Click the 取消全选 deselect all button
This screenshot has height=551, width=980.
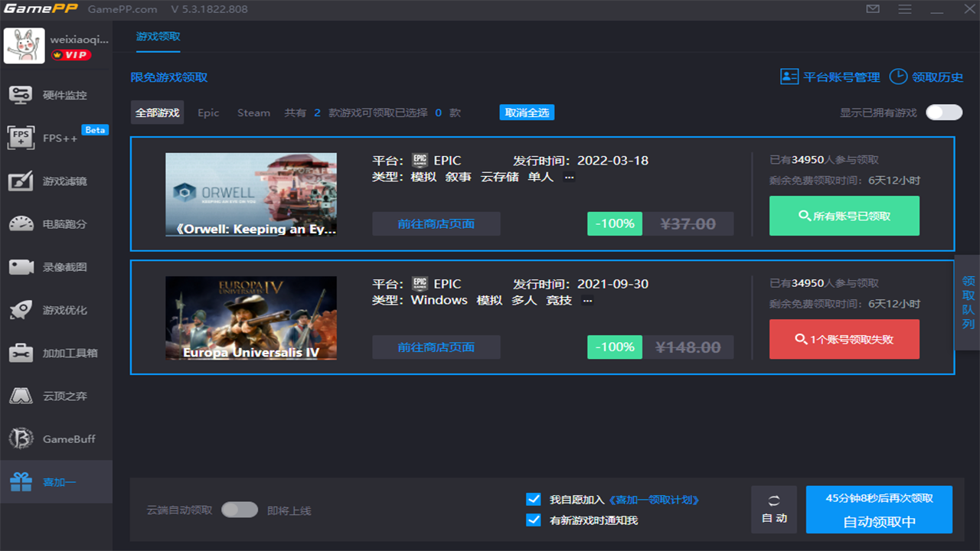pyautogui.click(x=527, y=112)
